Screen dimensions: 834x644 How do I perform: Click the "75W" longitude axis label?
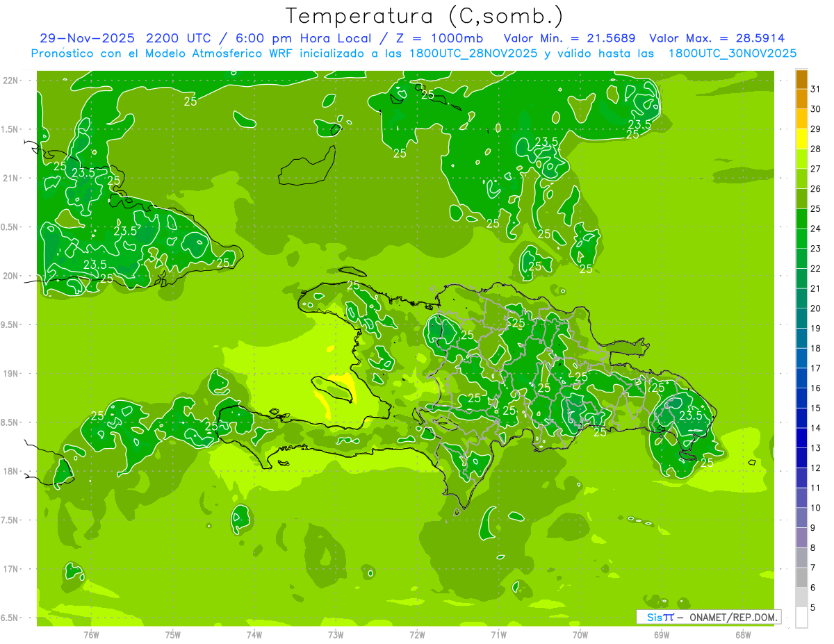172,634
